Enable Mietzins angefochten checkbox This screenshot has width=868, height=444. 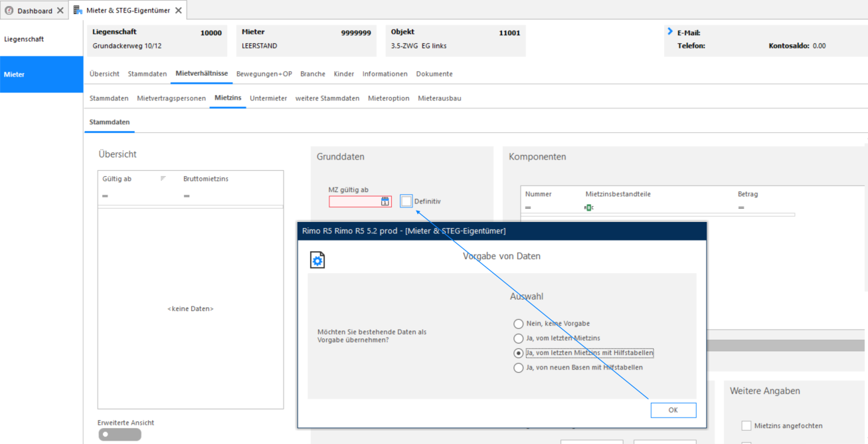coord(746,425)
